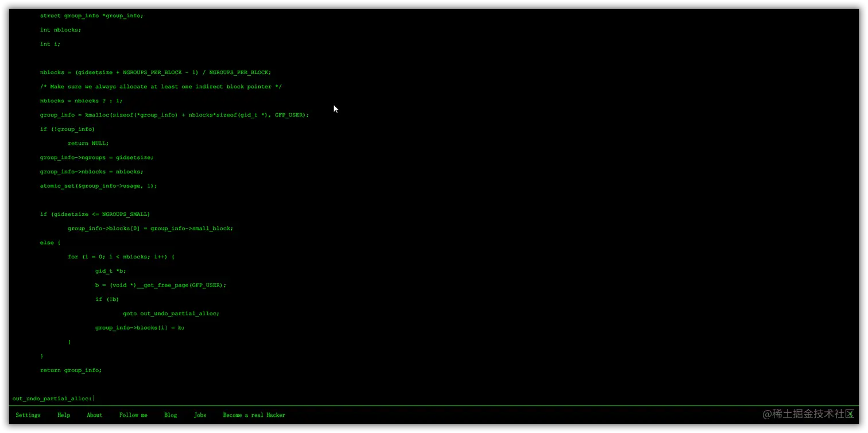Screen dimensions: 868x433
Task: Open the About menu item
Action: coord(95,415)
